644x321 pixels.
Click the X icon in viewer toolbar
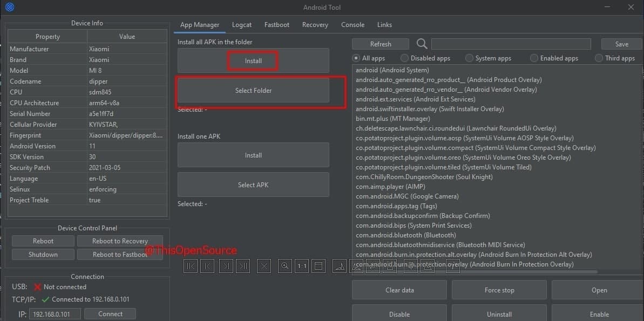(264, 266)
